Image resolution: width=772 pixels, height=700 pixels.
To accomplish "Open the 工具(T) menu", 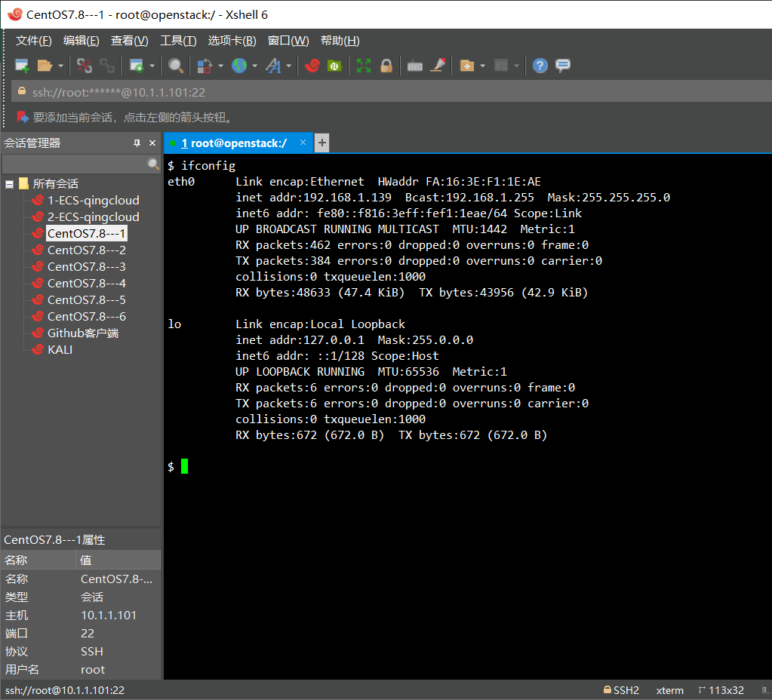I will (x=178, y=41).
